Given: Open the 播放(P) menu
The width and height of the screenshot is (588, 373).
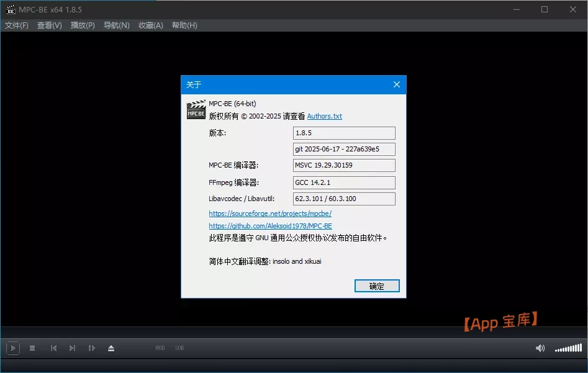Looking at the screenshot, I should click(x=82, y=25).
